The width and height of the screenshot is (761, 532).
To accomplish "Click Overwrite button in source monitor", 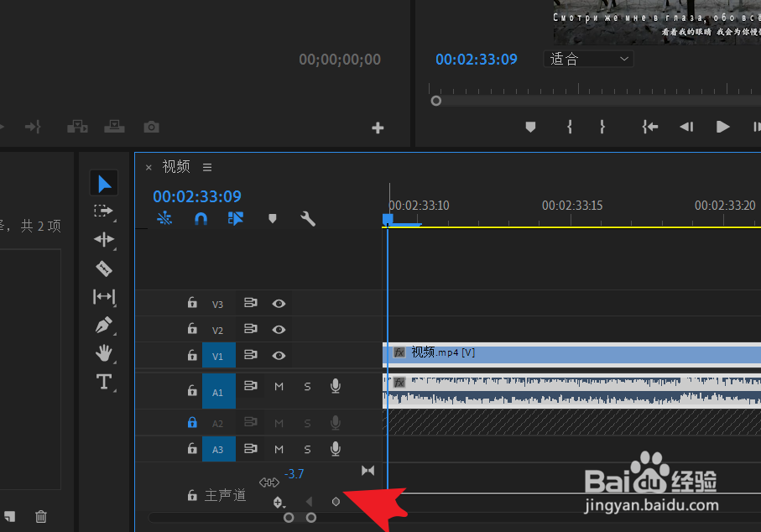I will [x=114, y=127].
